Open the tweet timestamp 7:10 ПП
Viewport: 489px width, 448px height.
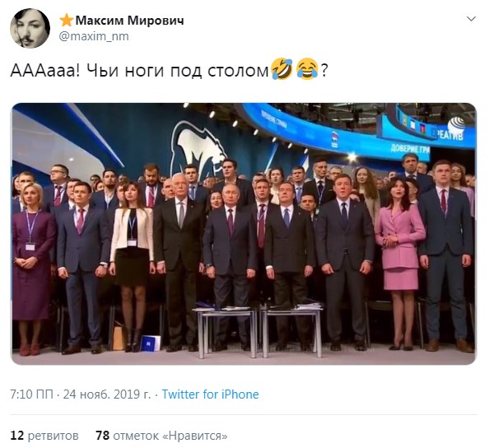31,394
